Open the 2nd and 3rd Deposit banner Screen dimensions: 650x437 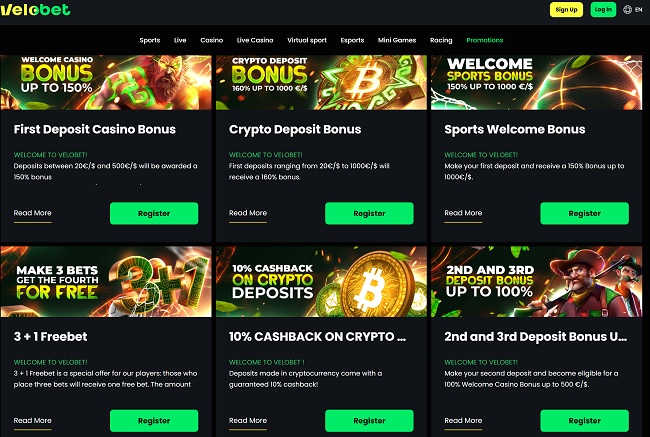[536, 282]
